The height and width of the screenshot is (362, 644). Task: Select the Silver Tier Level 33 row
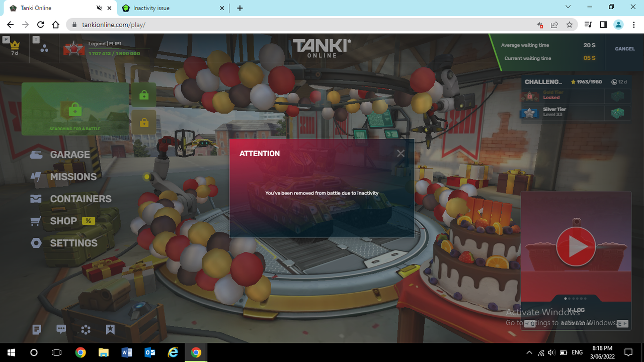[x=576, y=112]
